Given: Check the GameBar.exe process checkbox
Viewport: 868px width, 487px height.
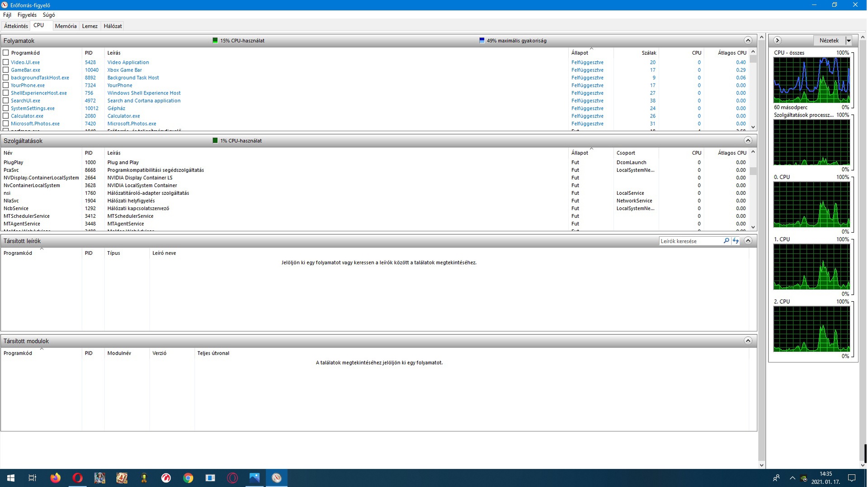Looking at the screenshot, I should (6, 70).
